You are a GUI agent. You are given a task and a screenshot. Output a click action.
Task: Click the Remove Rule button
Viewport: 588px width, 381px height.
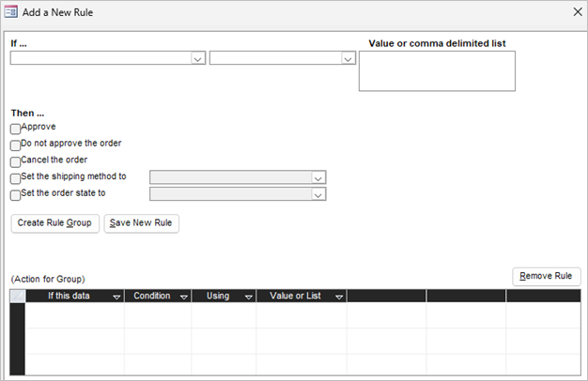coord(547,277)
